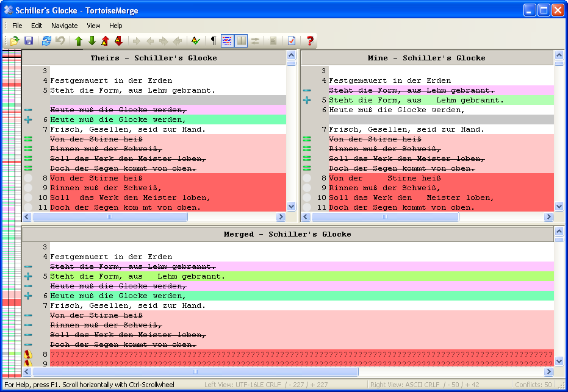Click the minus icon beside struck 'Steht die Form' in Mine
This screenshot has width=568, height=392.
click(307, 90)
